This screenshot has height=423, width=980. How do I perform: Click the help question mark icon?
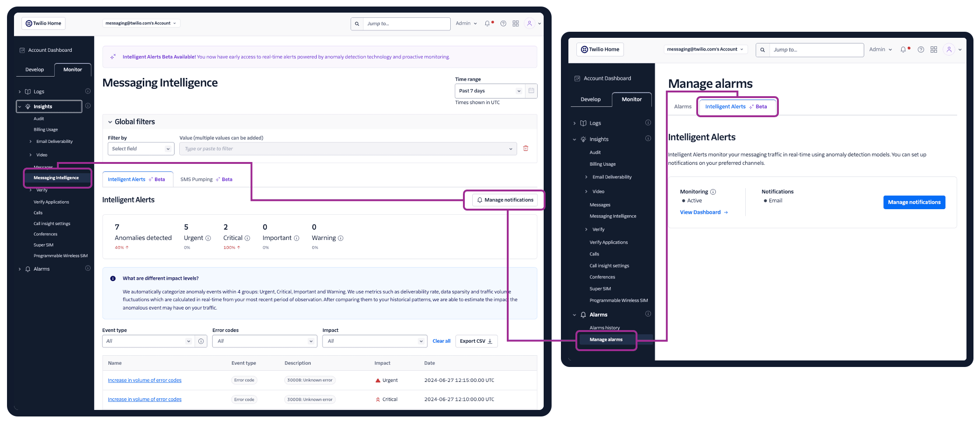pyautogui.click(x=503, y=23)
